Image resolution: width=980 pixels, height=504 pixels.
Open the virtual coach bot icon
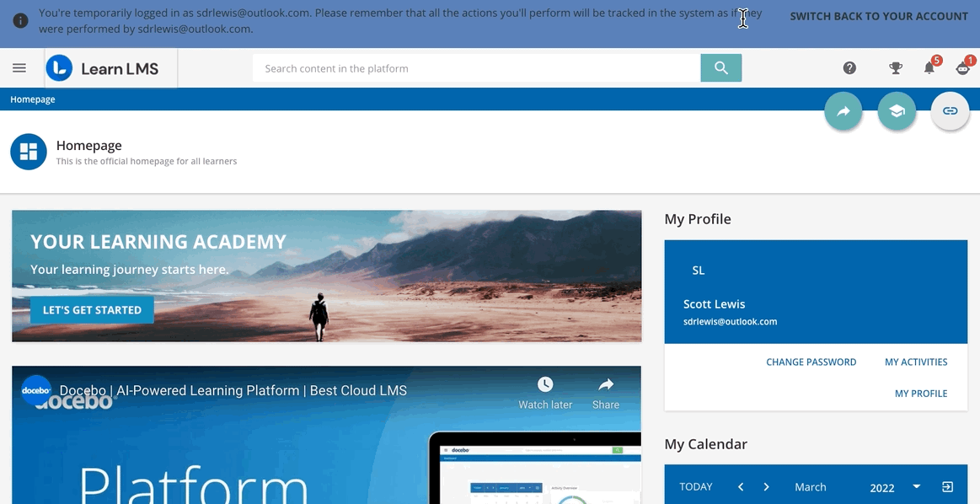(963, 68)
